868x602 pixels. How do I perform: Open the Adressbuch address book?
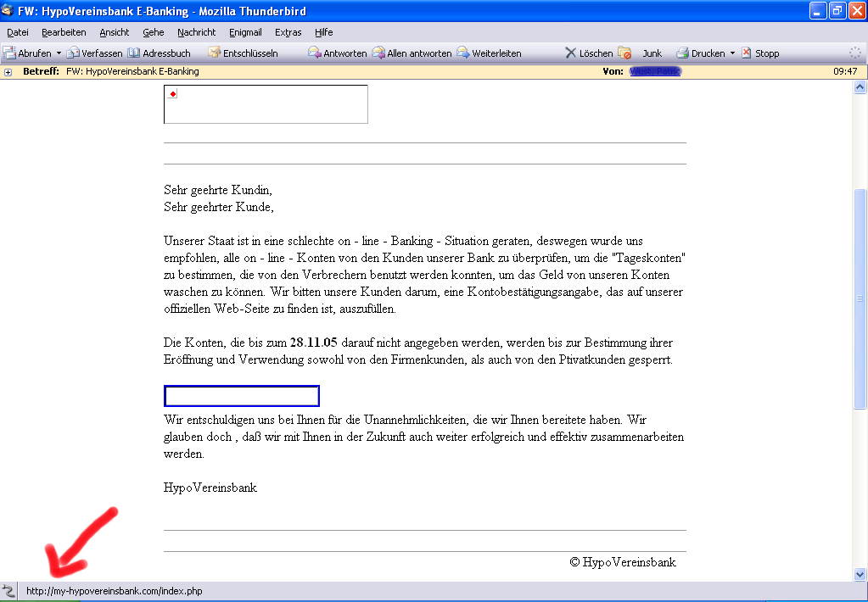(160, 53)
